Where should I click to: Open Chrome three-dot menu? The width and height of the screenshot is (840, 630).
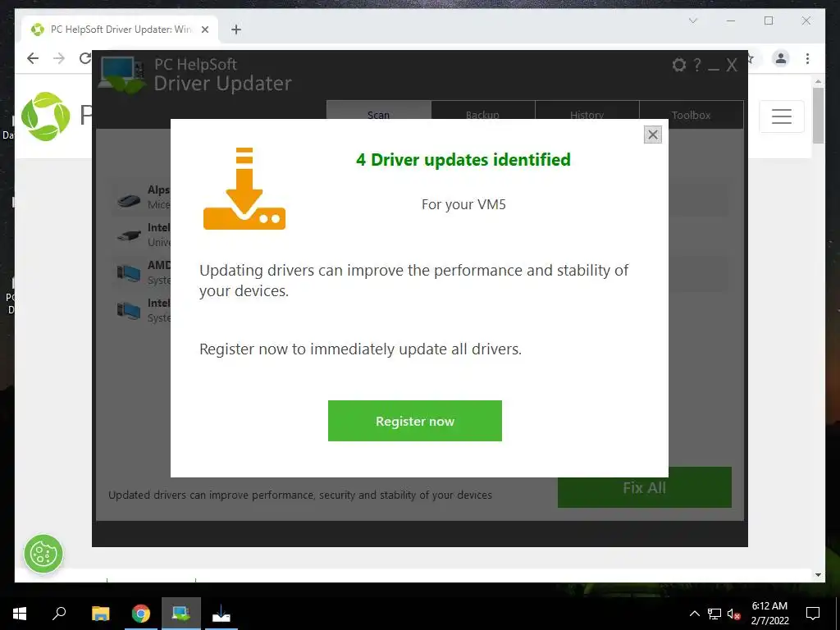point(807,58)
